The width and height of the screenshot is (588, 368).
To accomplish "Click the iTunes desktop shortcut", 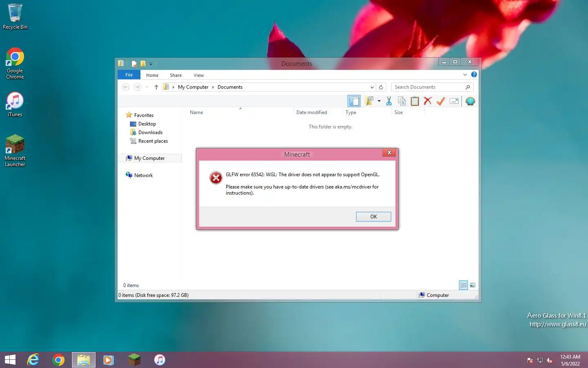I will click(15, 104).
